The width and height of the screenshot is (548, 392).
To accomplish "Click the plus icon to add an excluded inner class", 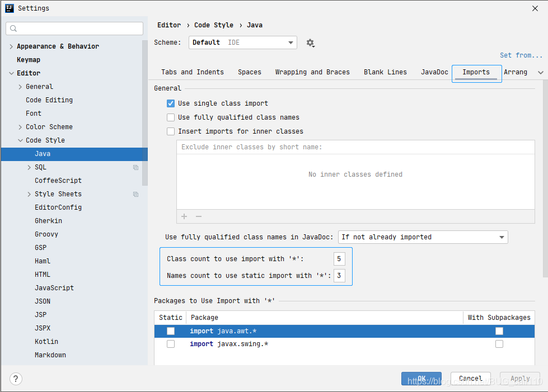I will pos(184,216).
